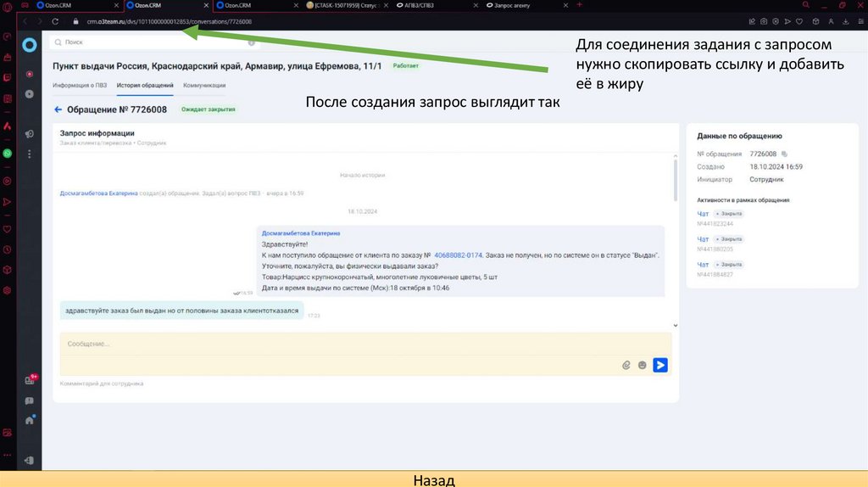The height and width of the screenshot is (487, 868).
Task: Go back using the blue arrow by Обращение № 7726008
Action: click(58, 109)
